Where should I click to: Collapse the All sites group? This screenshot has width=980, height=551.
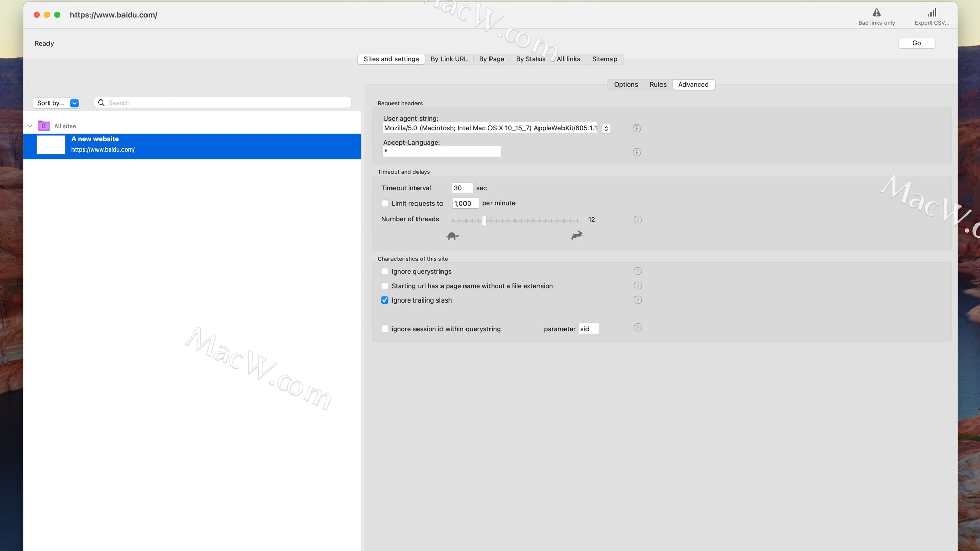coord(30,126)
